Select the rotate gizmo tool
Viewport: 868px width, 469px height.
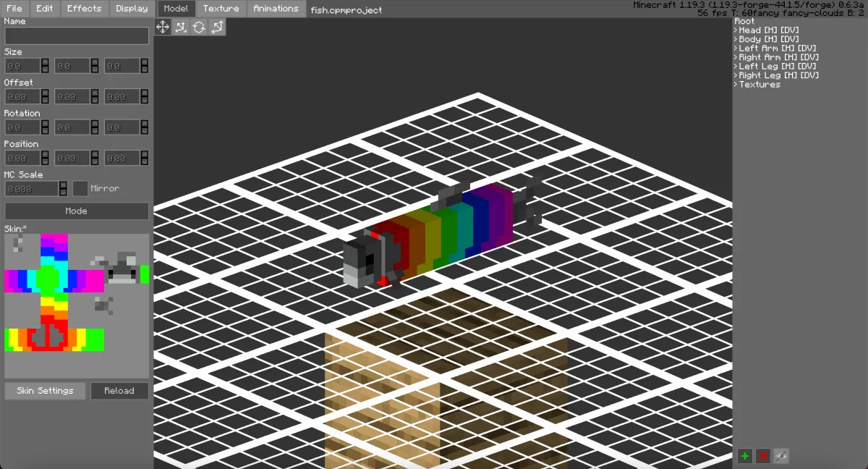[x=199, y=27]
